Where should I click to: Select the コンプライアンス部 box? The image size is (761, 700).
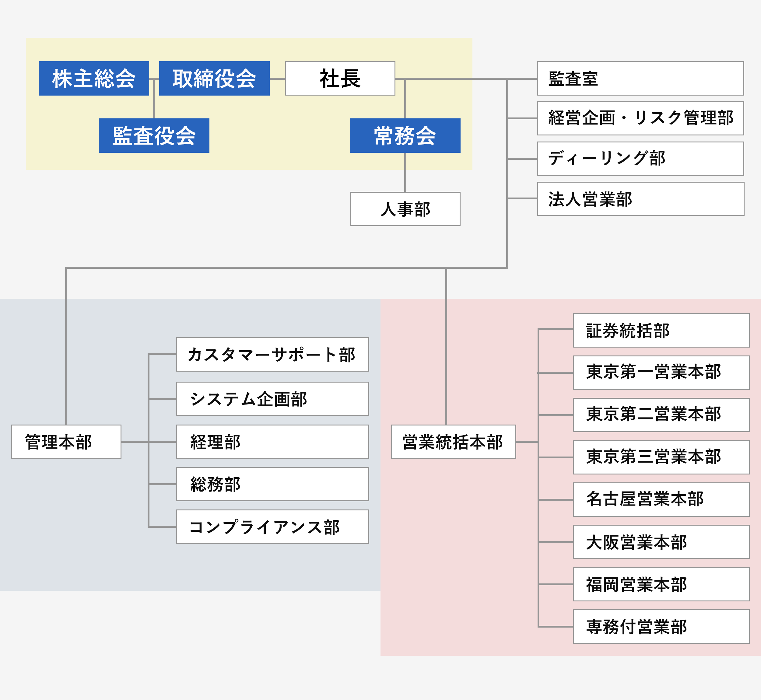pyautogui.click(x=272, y=527)
